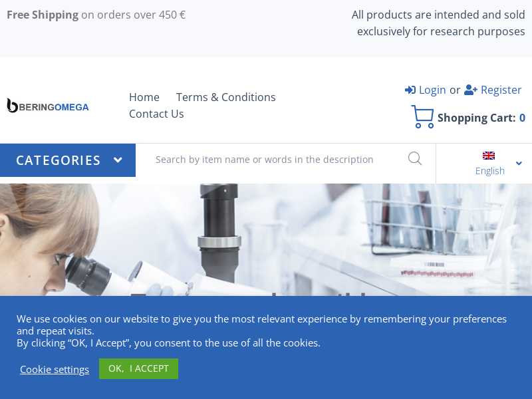Open the Contact Us page
This screenshot has height=399, width=532.
click(x=156, y=114)
